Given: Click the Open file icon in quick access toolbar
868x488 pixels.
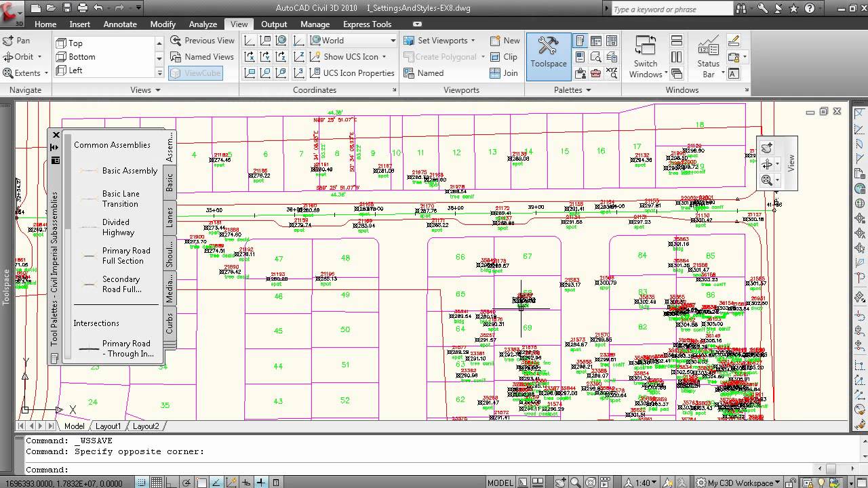Looking at the screenshot, I should [x=52, y=8].
